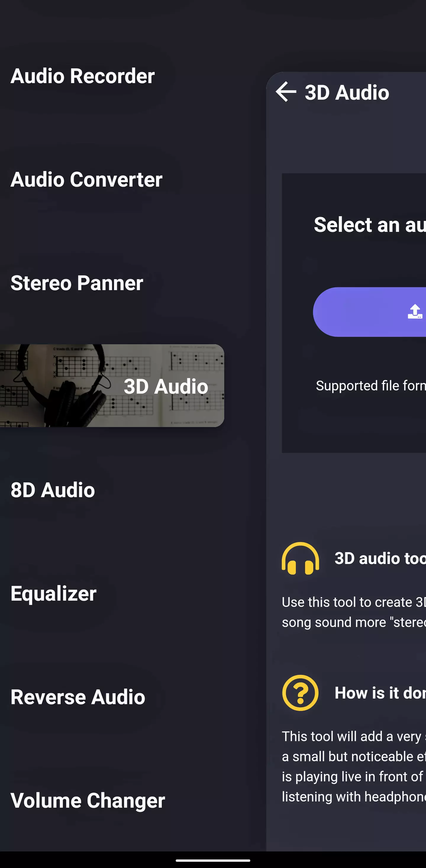Open the Equalizer menu entry
The width and height of the screenshot is (426, 868).
coord(53,593)
